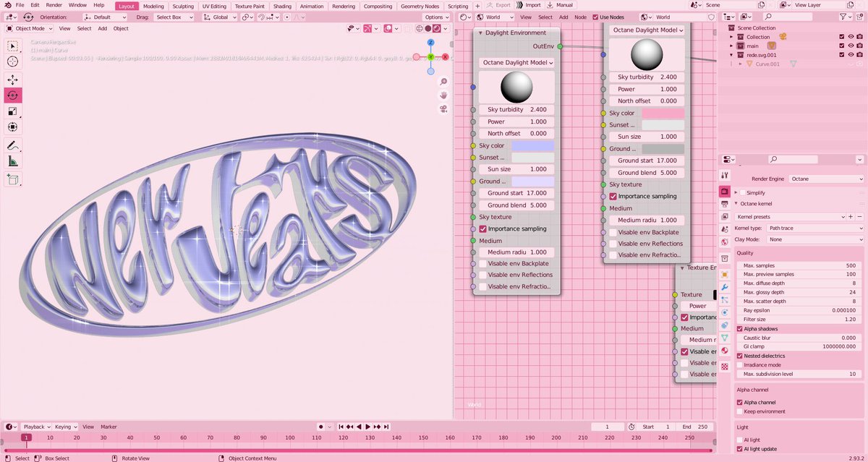Open the Output properties tab icon
868x462 pixels.
click(x=725, y=204)
